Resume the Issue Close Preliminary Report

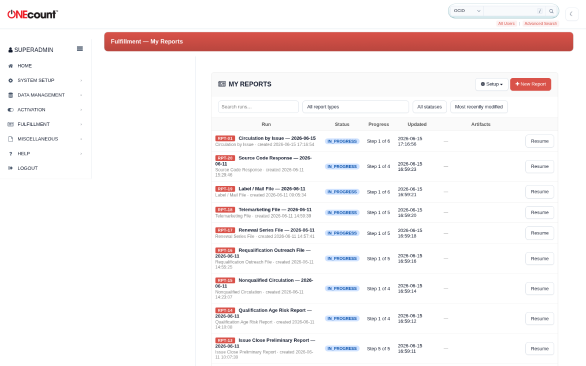pyautogui.click(x=539, y=348)
